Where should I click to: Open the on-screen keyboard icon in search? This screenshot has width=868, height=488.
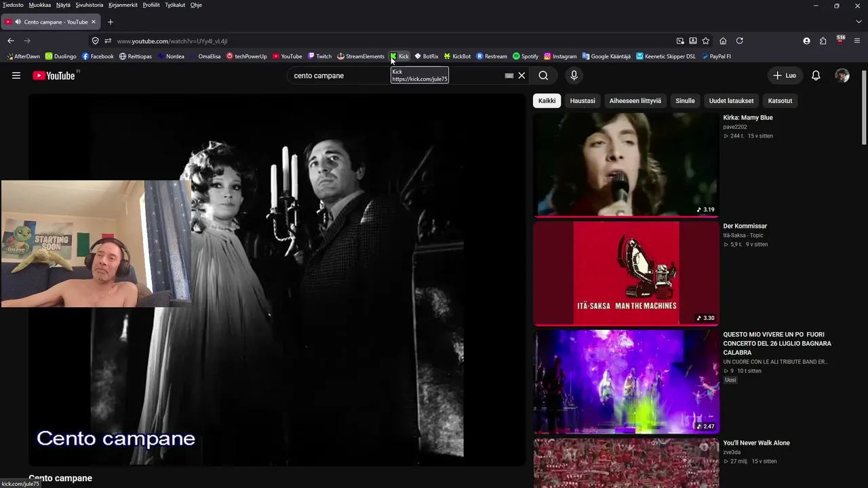point(509,76)
